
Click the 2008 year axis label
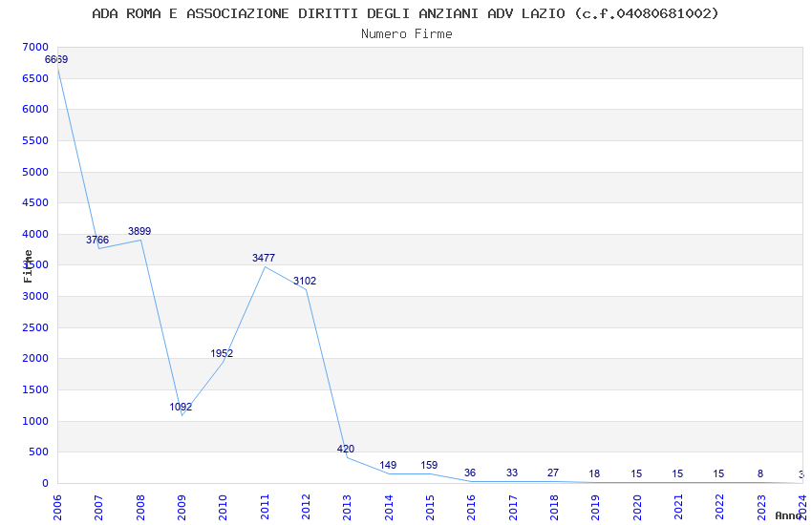(140, 508)
